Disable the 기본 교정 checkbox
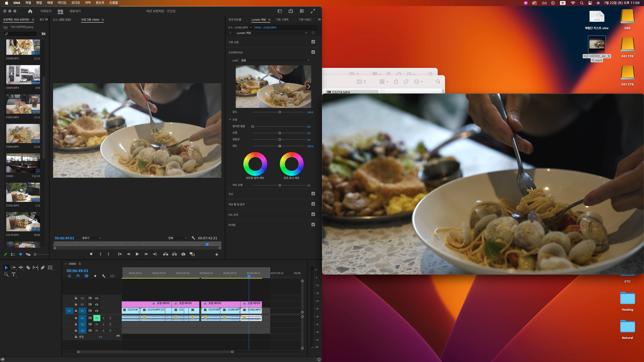644x362 pixels. pyautogui.click(x=313, y=42)
